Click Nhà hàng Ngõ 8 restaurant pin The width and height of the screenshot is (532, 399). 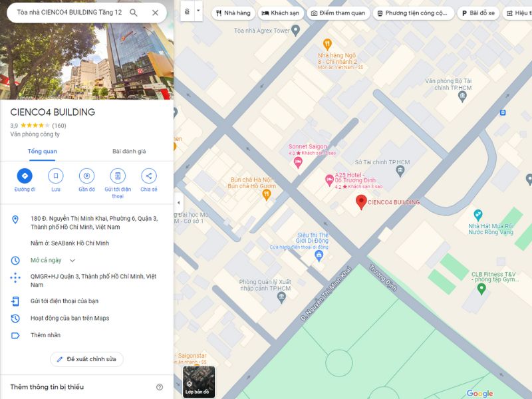(327, 44)
